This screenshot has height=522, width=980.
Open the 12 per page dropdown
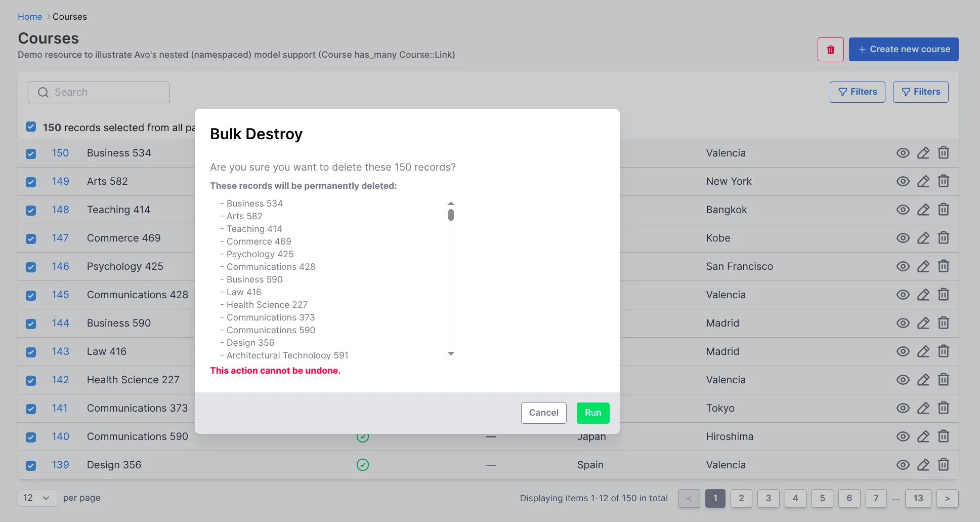(37, 498)
